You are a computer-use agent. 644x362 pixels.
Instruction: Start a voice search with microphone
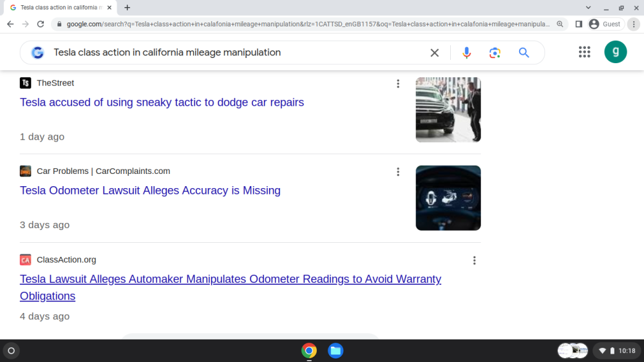click(466, 53)
